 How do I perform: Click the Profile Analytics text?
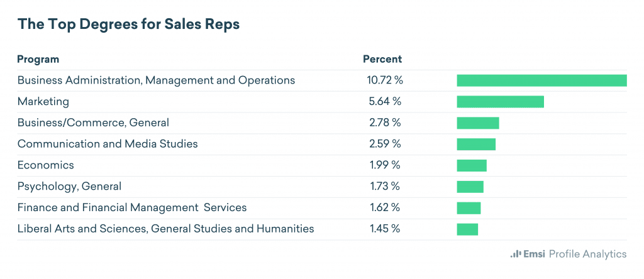587,254
